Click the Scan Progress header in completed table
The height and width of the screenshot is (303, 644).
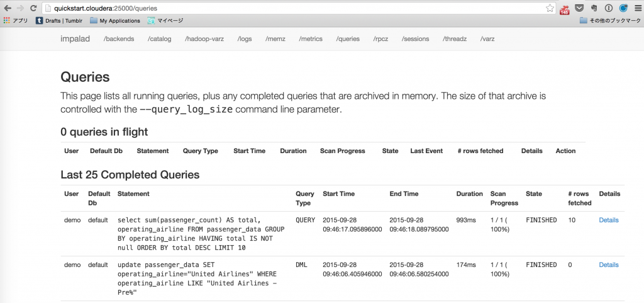[x=504, y=198]
